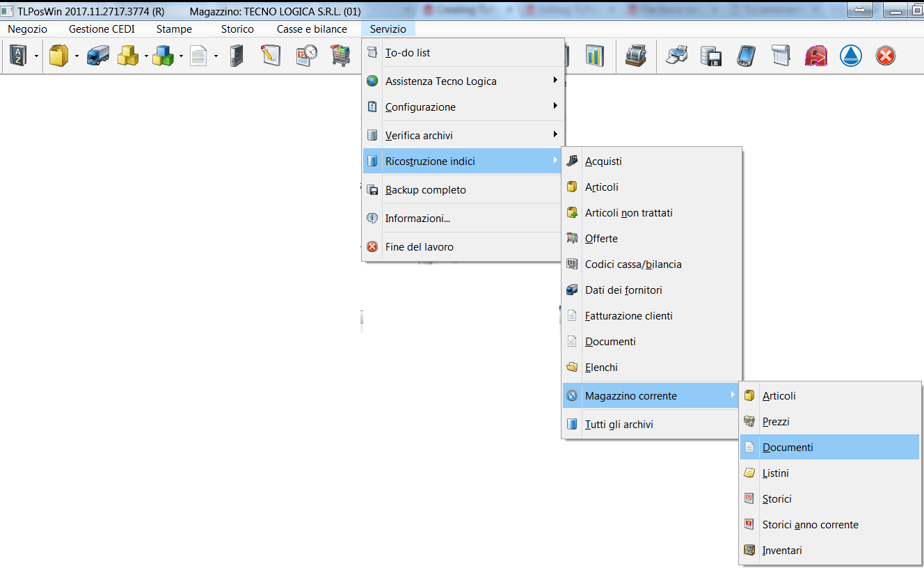This screenshot has width=924, height=568.
Task: Click the A-Z dictionary book toolbar icon
Action: click(18, 56)
